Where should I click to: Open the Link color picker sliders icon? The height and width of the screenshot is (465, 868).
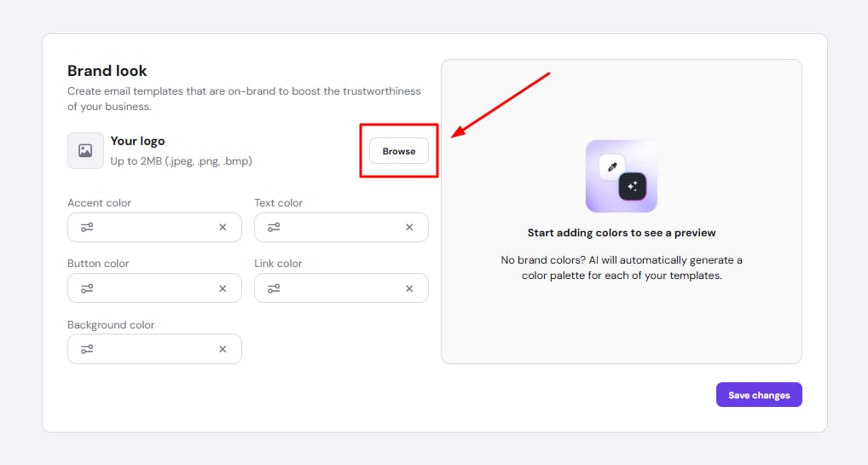click(274, 288)
